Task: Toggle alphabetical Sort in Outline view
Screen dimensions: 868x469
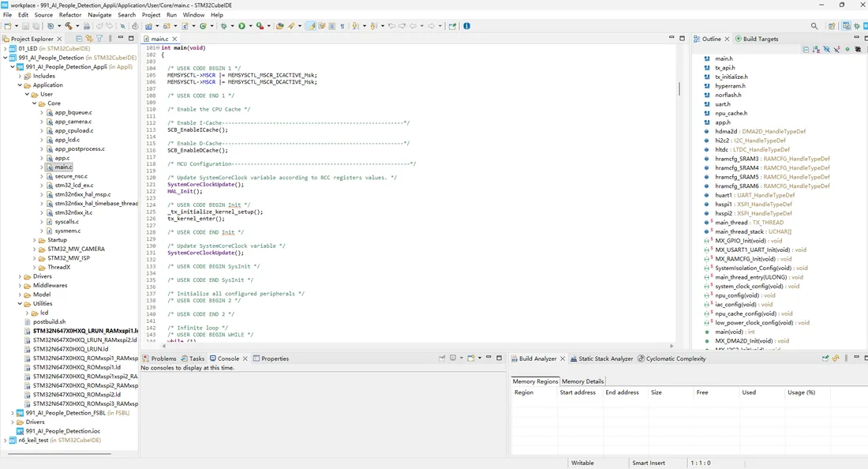Action: [x=817, y=49]
